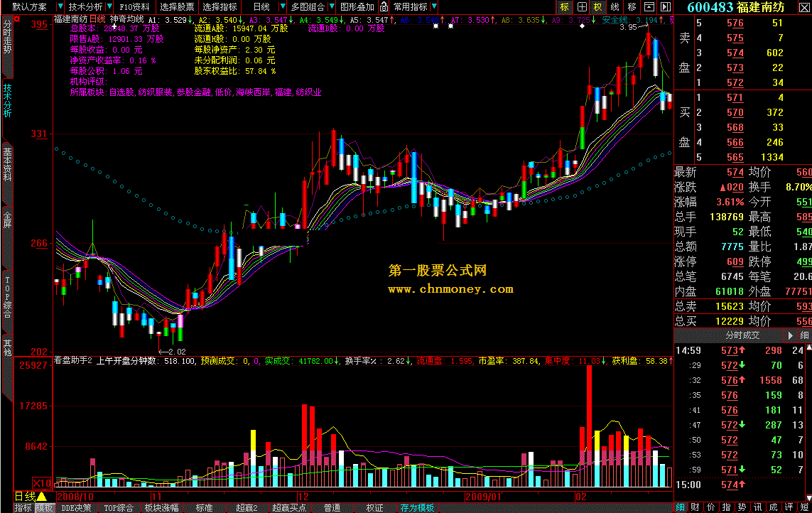Select the 细 tab at bottom right
Viewport: 812px width, 513px height.
(x=680, y=508)
